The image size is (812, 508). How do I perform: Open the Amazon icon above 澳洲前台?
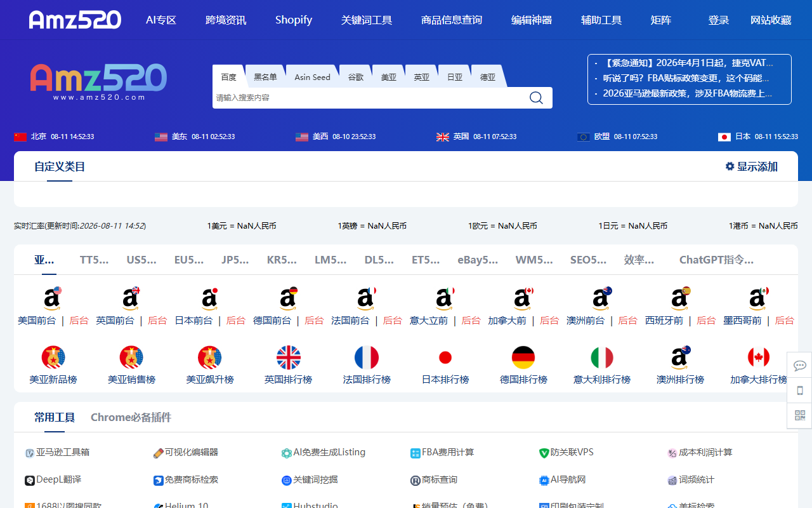click(602, 298)
